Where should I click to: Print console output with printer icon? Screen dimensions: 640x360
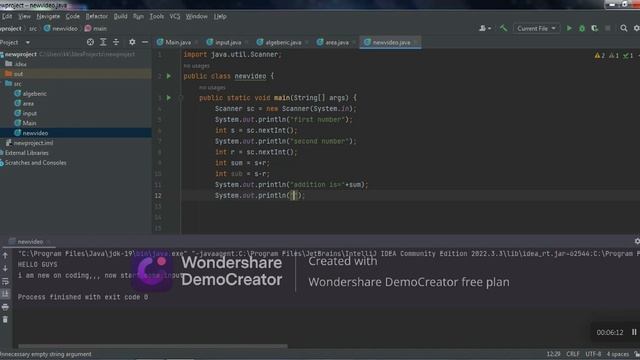tap(5, 307)
